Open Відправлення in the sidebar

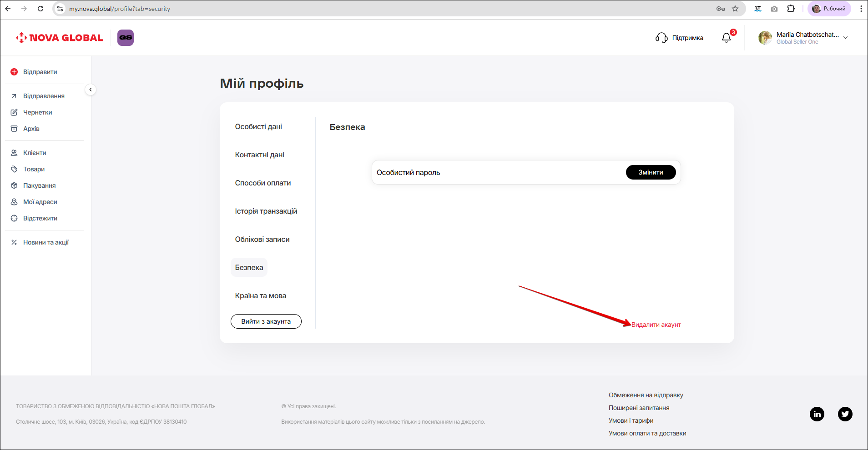(44, 96)
